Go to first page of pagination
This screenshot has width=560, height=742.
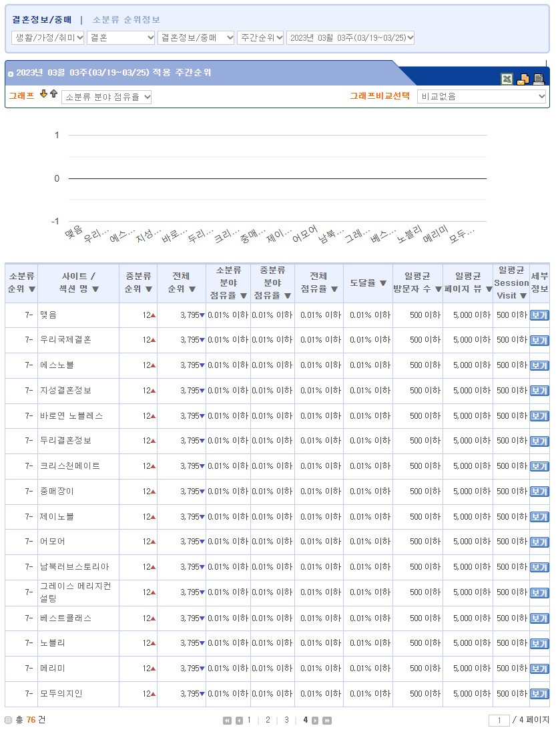pyautogui.click(x=227, y=721)
